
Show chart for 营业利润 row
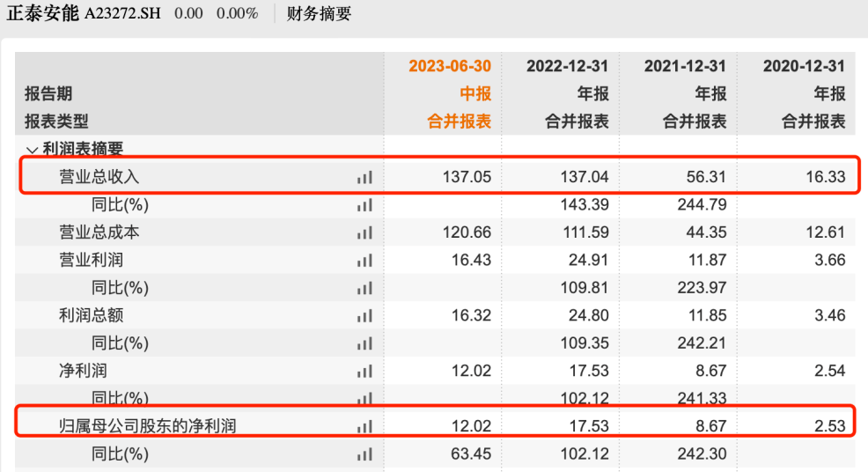tap(364, 261)
